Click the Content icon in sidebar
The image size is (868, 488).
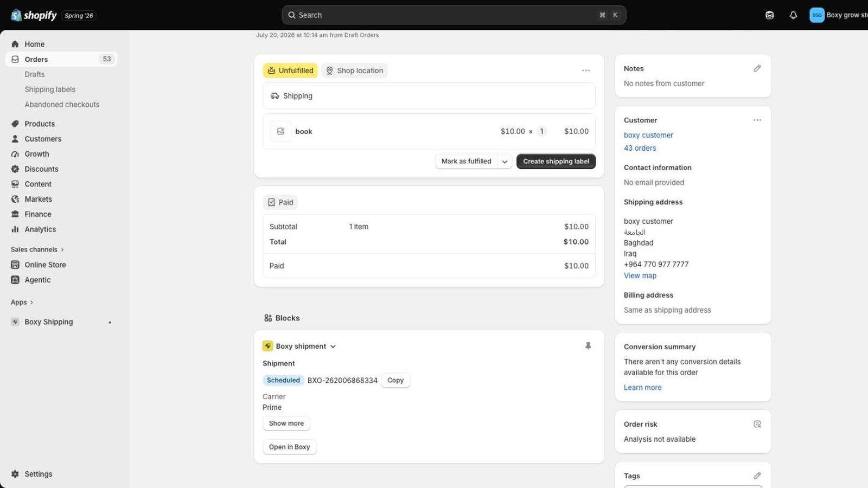click(x=15, y=184)
